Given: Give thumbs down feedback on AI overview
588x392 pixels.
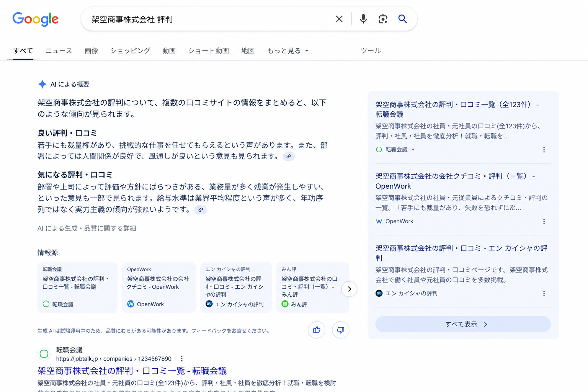Looking at the screenshot, I should 340,330.
